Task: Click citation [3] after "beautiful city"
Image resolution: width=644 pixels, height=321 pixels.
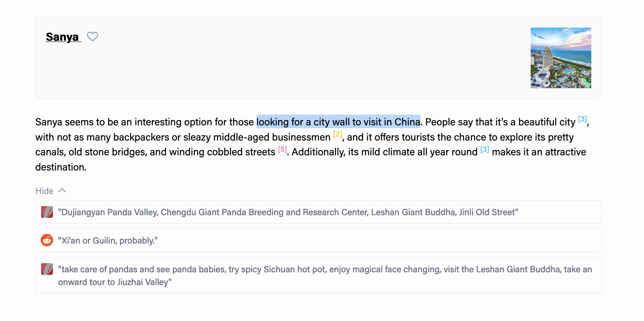Action: point(582,119)
